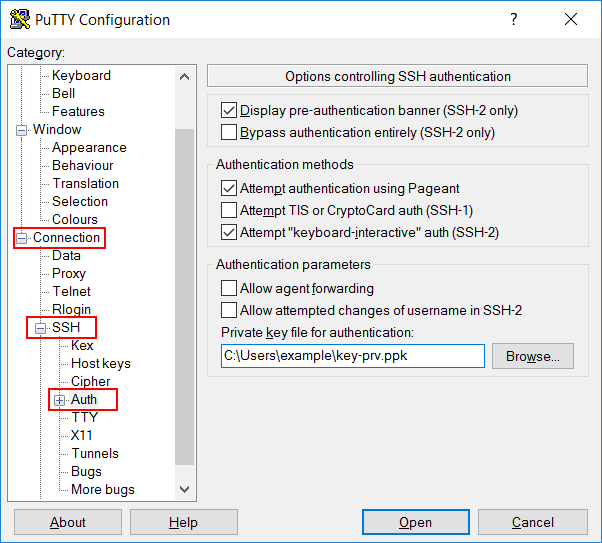This screenshot has height=543, width=602.
Task: Toggle Attempt authentication using Pageant
Action: (x=229, y=188)
